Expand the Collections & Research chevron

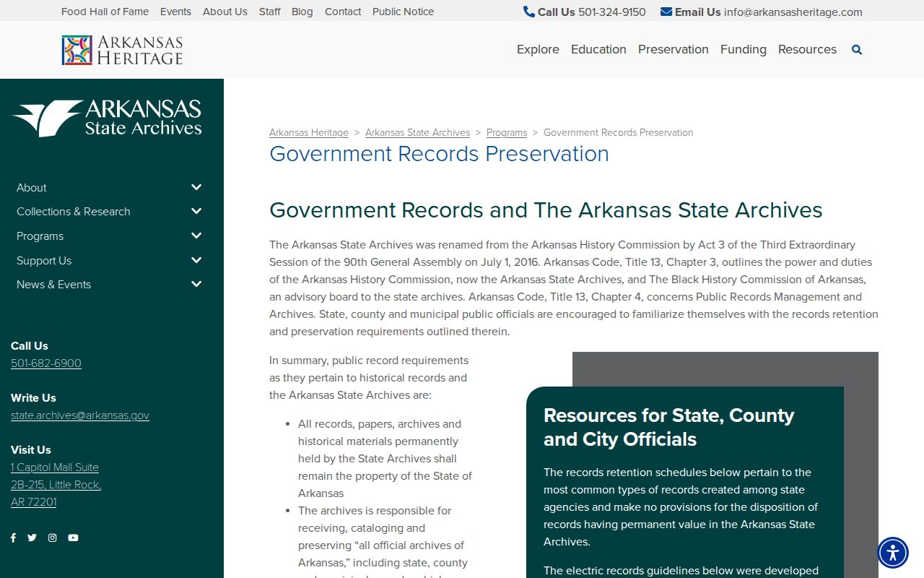tap(196, 212)
